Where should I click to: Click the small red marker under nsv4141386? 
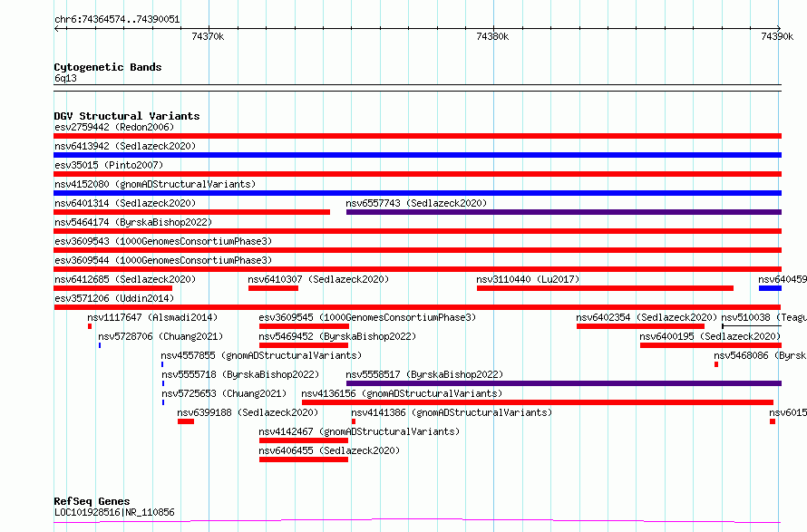pyautogui.click(x=354, y=421)
